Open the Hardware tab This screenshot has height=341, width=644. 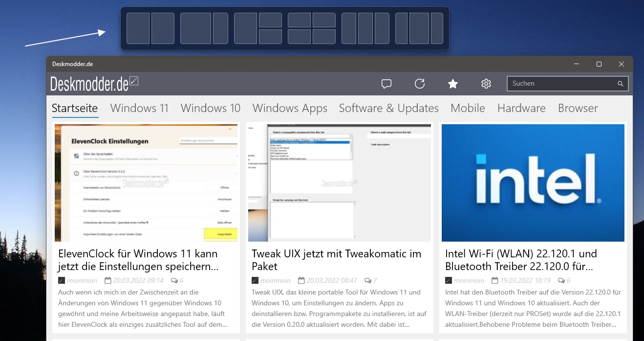click(x=521, y=108)
